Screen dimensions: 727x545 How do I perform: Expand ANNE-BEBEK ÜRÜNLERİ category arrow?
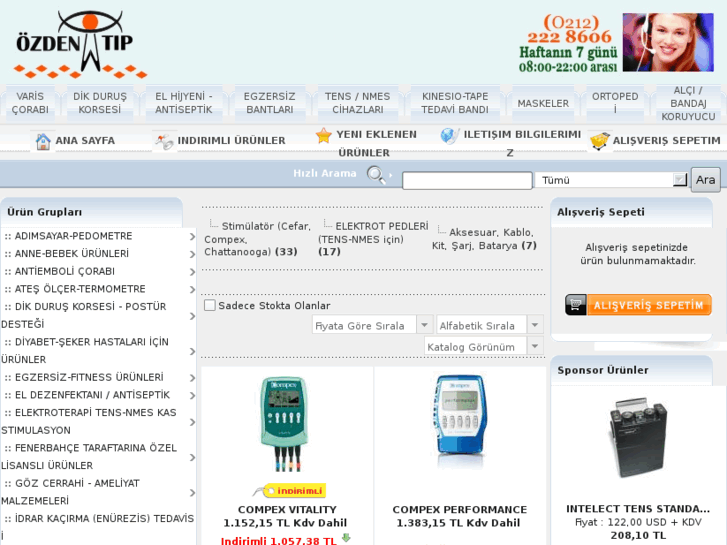pyautogui.click(x=192, y=254)
